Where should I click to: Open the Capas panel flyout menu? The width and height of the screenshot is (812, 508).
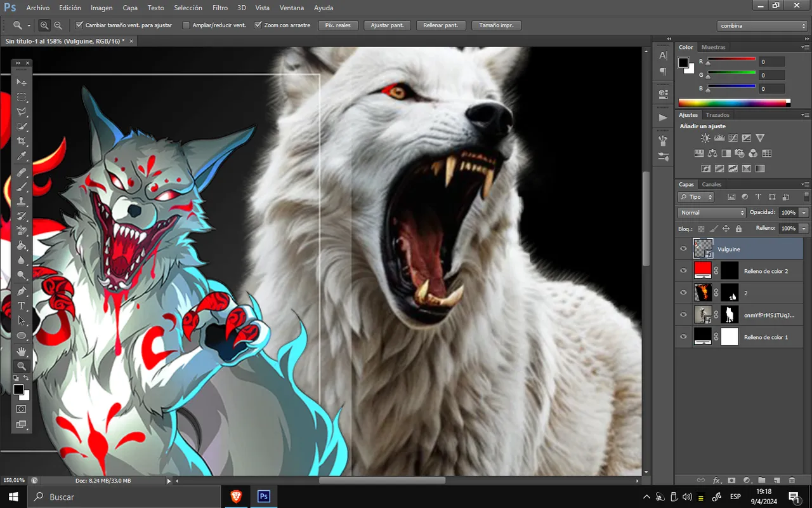[x=804, y=185]
